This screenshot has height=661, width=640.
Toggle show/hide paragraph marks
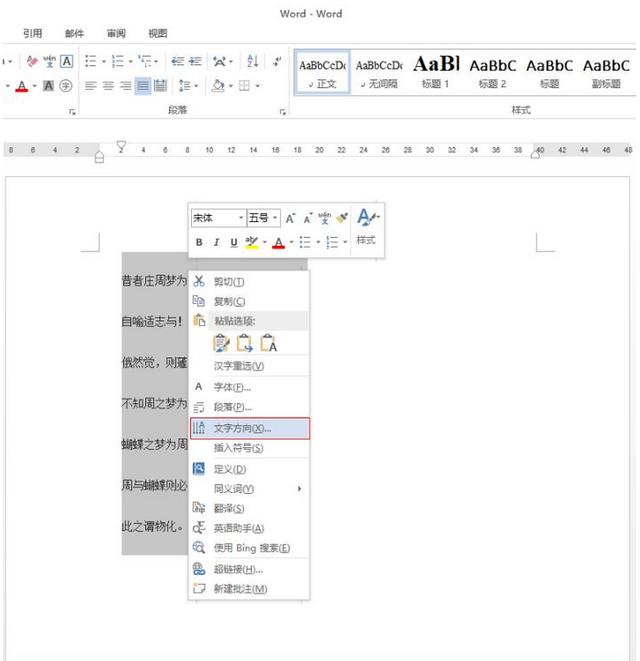(277, 62)
